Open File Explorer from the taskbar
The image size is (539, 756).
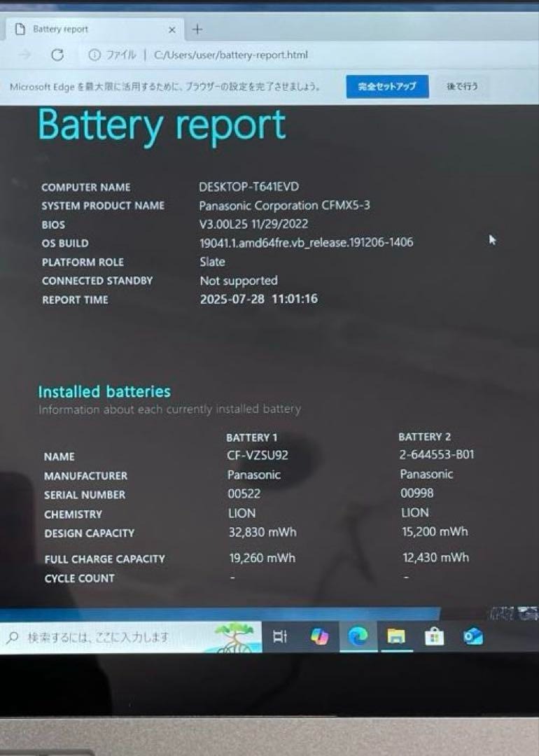pos(395,636)
